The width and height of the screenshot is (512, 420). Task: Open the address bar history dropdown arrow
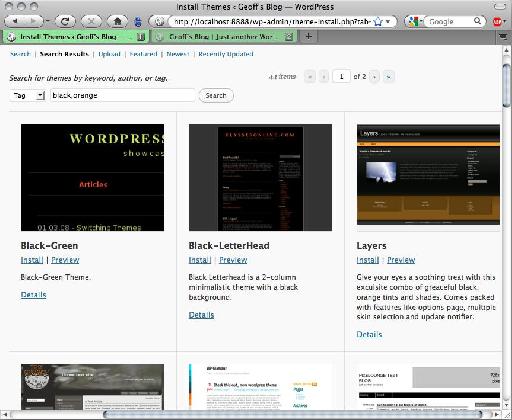tap(388, 21)
